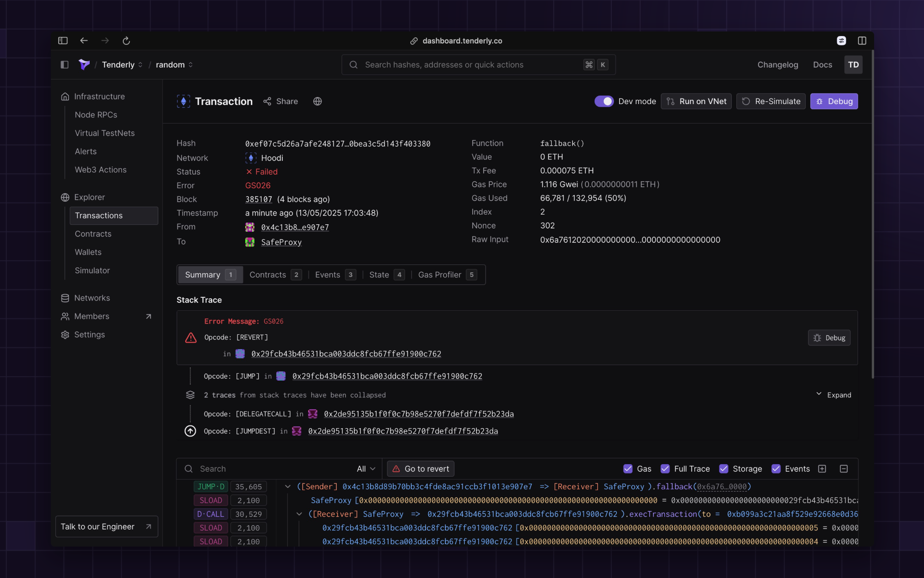924x578 pixels.
Task: Turn off the Dev mode toggle
Action: 604,101
